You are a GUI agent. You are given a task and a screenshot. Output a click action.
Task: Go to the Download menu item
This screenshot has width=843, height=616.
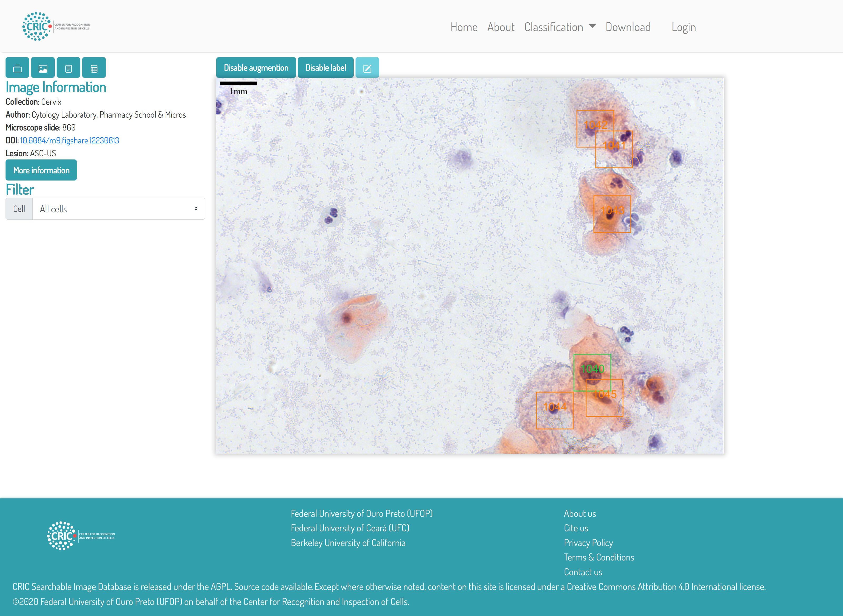628,27
